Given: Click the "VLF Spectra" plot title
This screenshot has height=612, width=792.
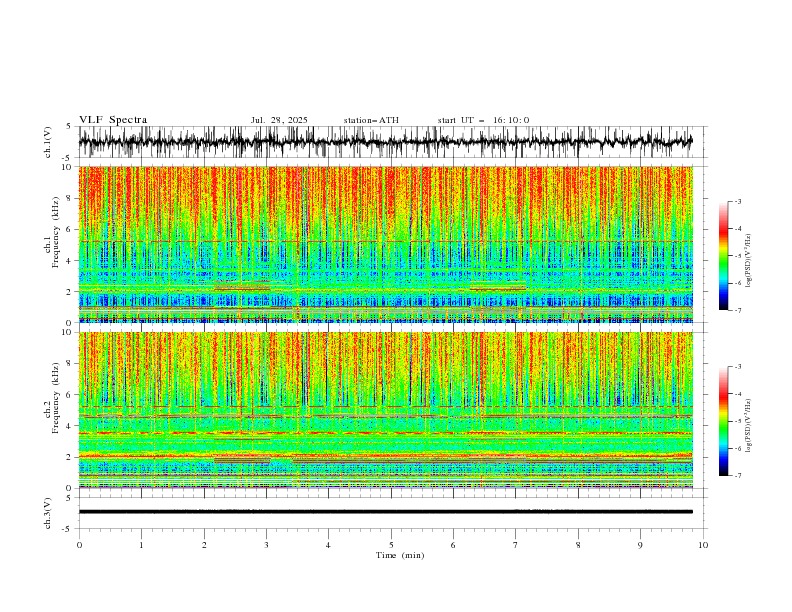Looking at the screenshot, I should 113,120.
